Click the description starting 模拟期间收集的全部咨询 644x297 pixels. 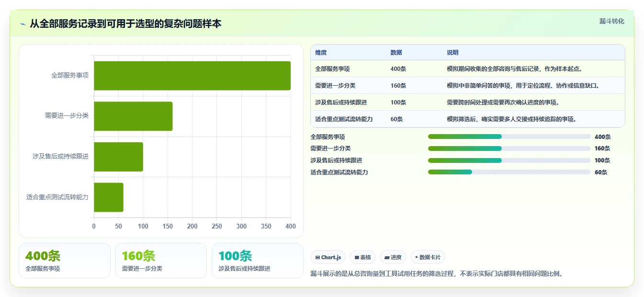coord(514,69)
